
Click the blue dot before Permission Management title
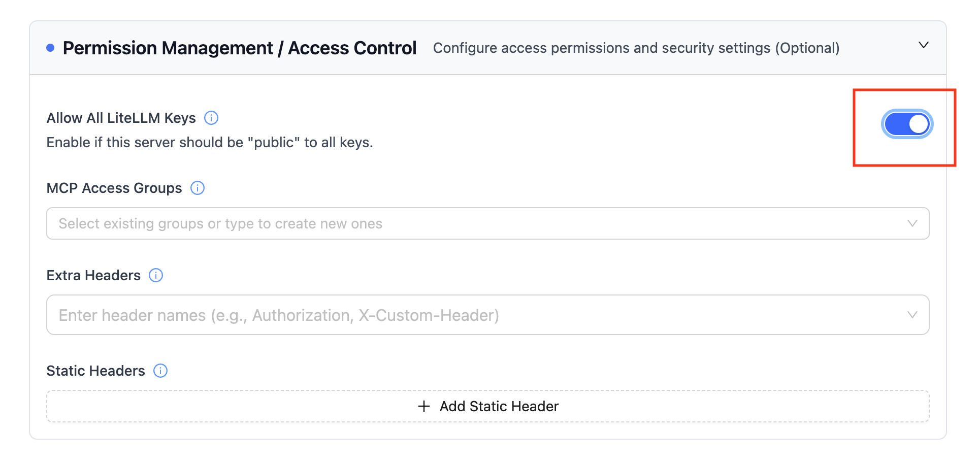[50, 48]
